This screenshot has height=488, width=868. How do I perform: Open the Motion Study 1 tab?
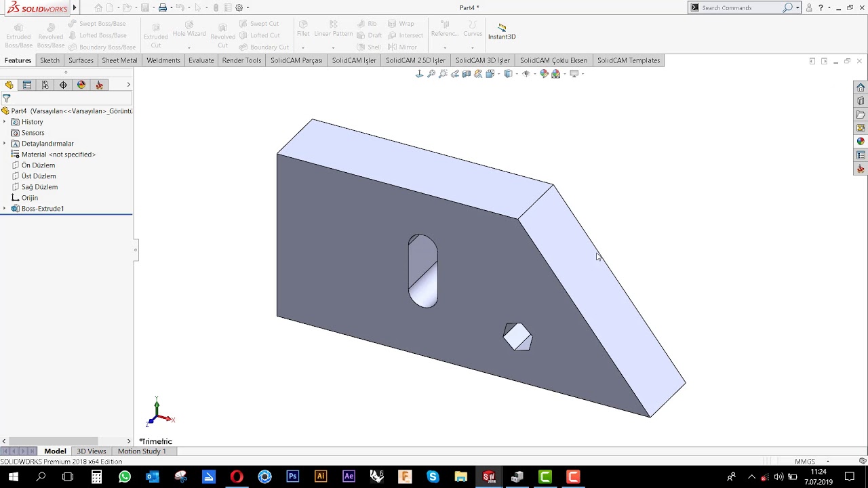pyautogui.click(x=142, y=451)
